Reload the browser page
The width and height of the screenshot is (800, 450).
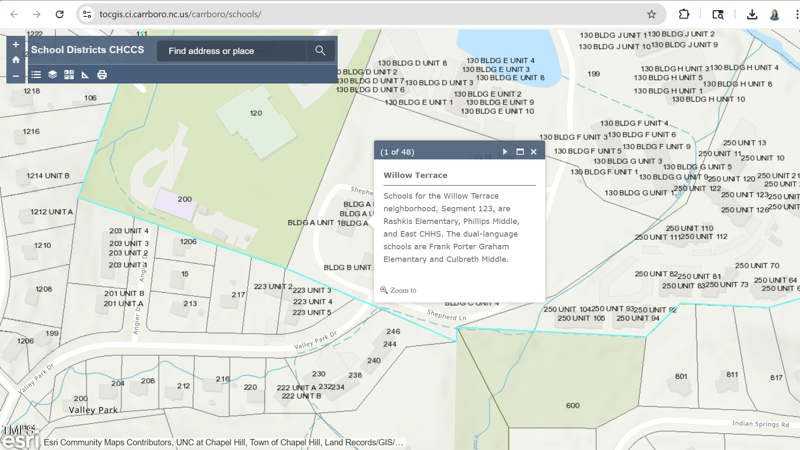pyautogui.click(x=59, y=15)
